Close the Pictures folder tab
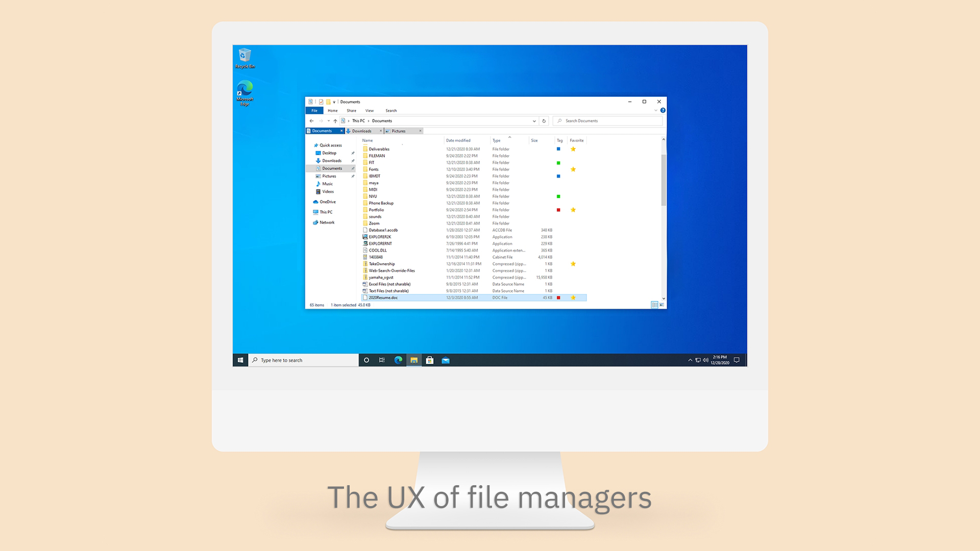Viewport: 980px width, 551px height. [421, 131]
